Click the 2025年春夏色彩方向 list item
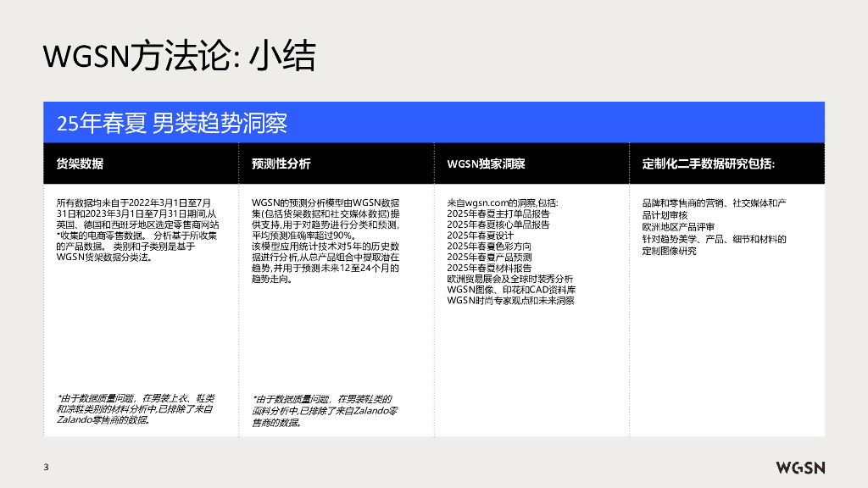This screenshot has height=488, width=868. coord(489,247)
